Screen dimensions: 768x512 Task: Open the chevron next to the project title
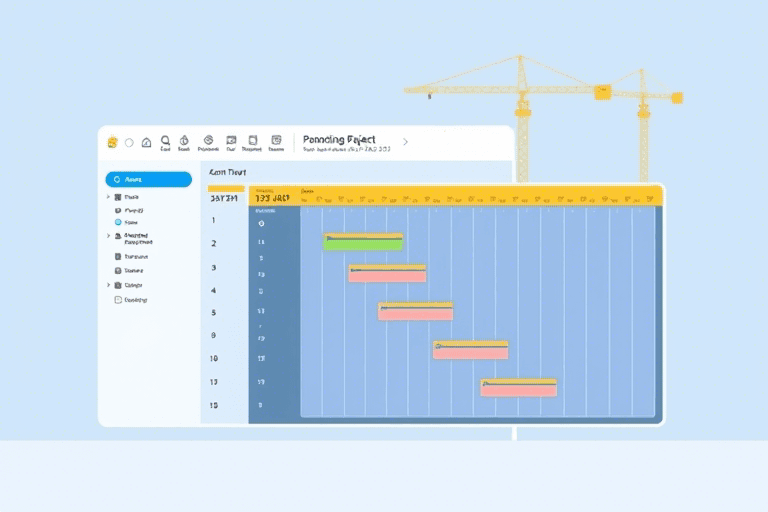click(x=405, y=142)
